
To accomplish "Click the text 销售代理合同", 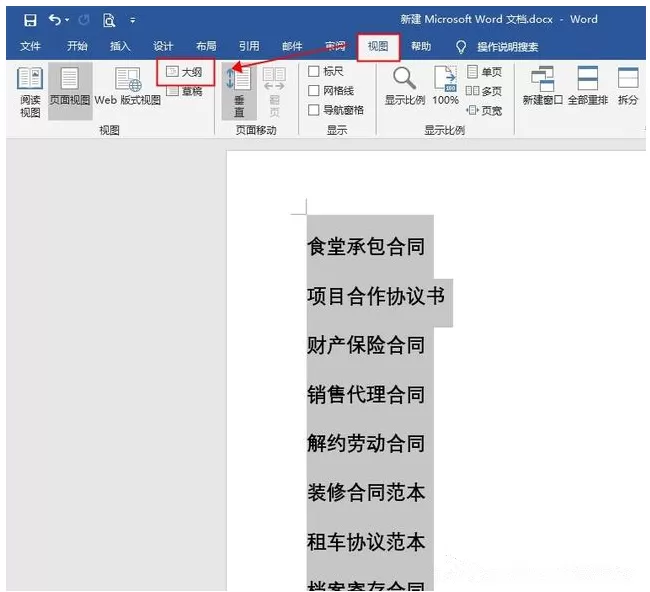I will pos(366,394).
